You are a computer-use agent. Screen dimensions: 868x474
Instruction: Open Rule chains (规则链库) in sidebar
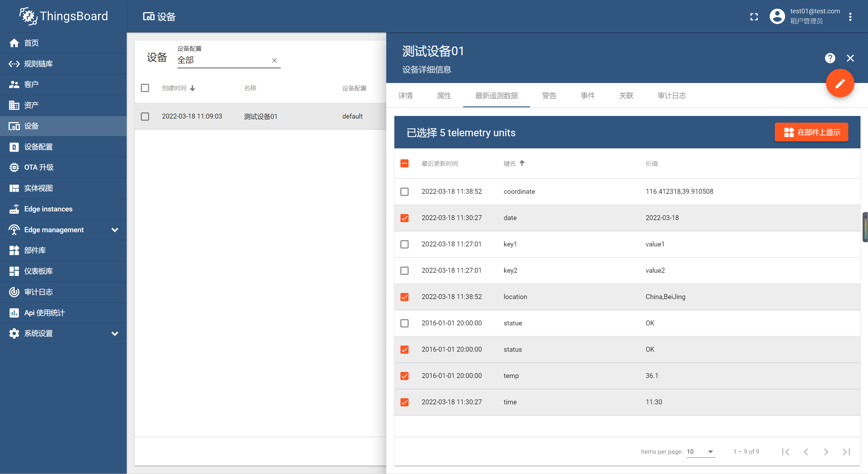[38, 64]
